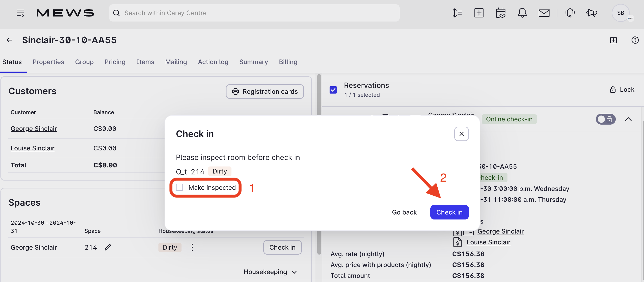Click the search within Carey Centre field

[254, 13]
